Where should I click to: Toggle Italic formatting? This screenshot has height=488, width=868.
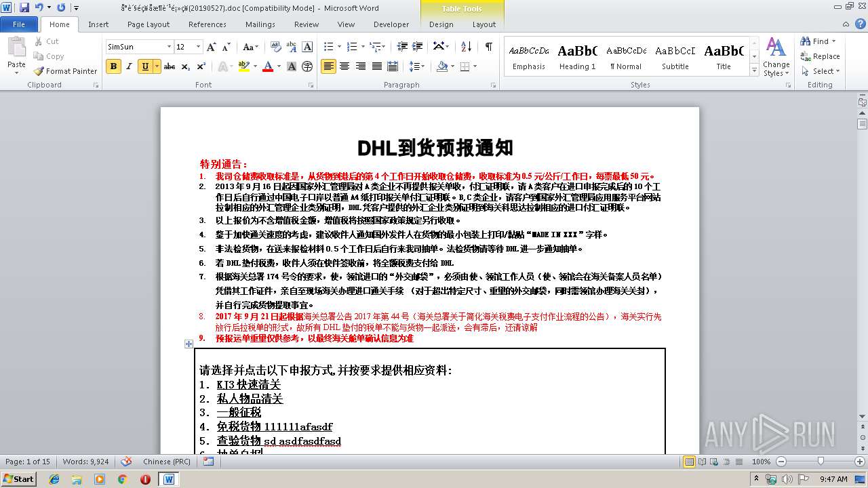[x=129, y=66]
